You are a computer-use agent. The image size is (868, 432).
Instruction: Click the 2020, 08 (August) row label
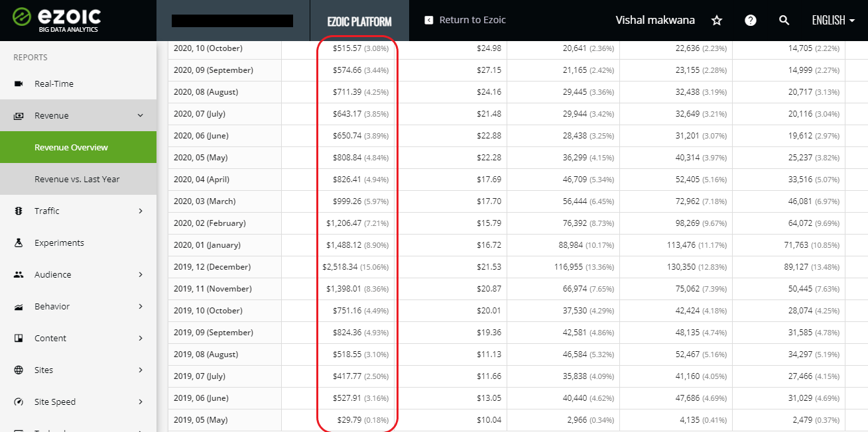pos(206,92)
